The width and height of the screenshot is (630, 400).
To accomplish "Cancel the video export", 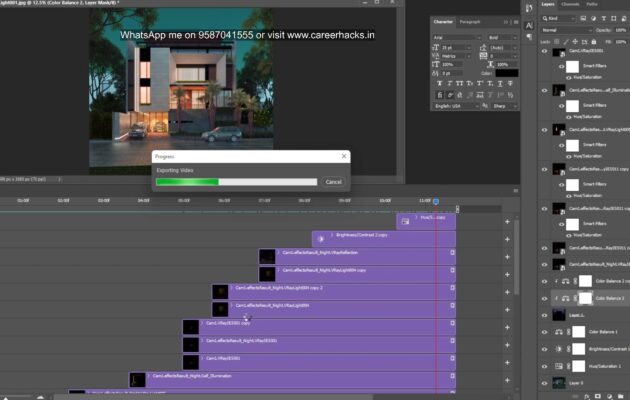I will click(x=333, y=182).
